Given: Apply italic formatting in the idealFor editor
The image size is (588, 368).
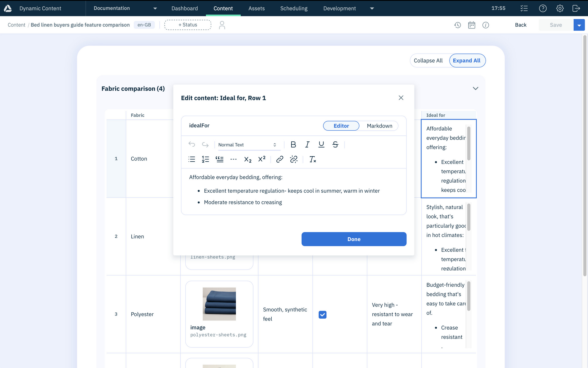Looking at the screenshot, I should coord(307,144).
